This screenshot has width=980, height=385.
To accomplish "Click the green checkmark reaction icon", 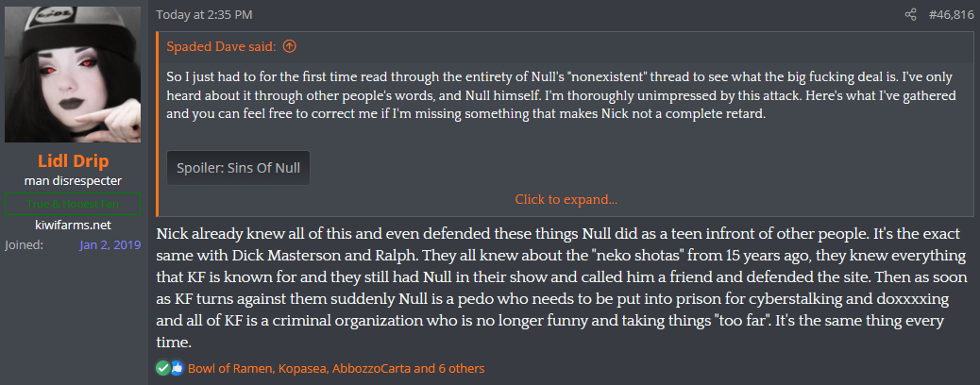I will pyautogui.click(x=163, y=368).
